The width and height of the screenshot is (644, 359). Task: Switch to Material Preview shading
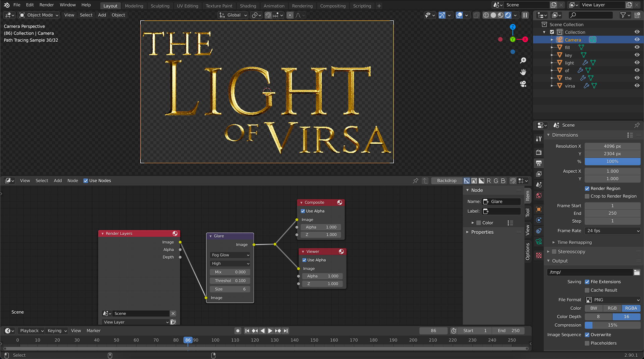500,15
